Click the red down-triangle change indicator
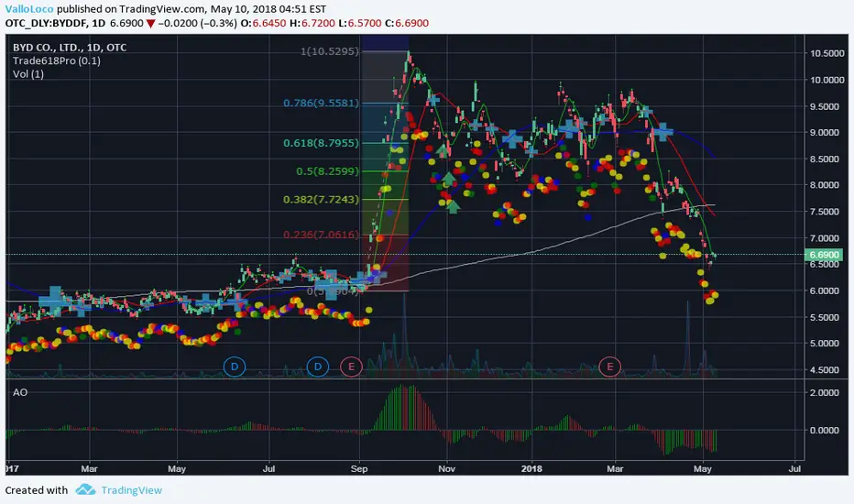This screenshot has height=504, width=854. pyautogui.click(x=150, y=24)
